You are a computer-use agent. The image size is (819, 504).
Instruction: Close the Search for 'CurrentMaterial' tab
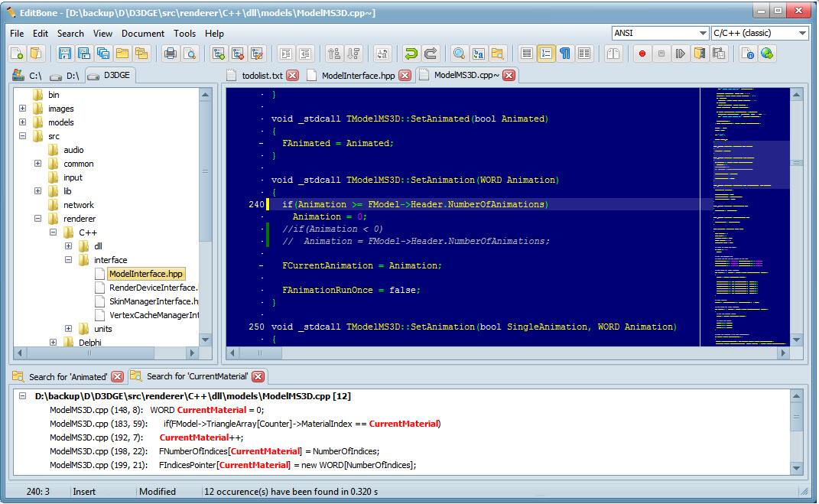pos(258,376)
